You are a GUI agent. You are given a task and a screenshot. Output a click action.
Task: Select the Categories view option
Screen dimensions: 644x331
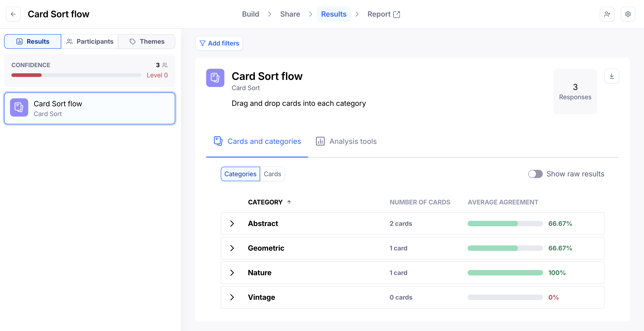coord(240,174)
